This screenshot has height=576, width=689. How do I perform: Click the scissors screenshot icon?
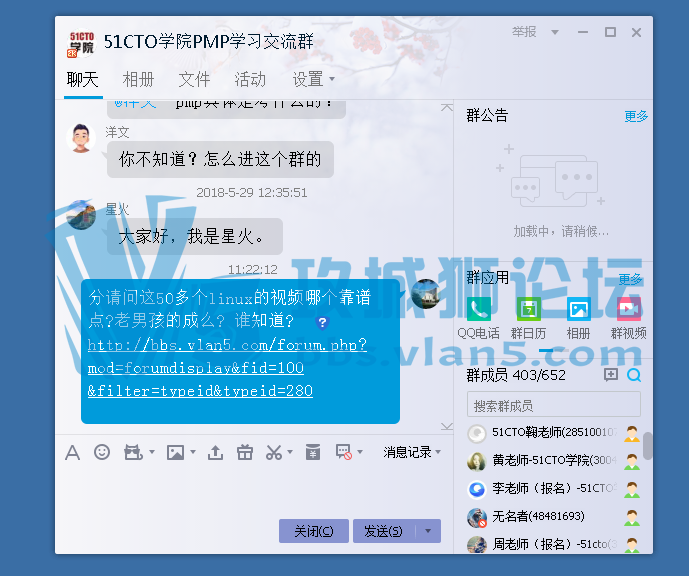coord(274,452)
